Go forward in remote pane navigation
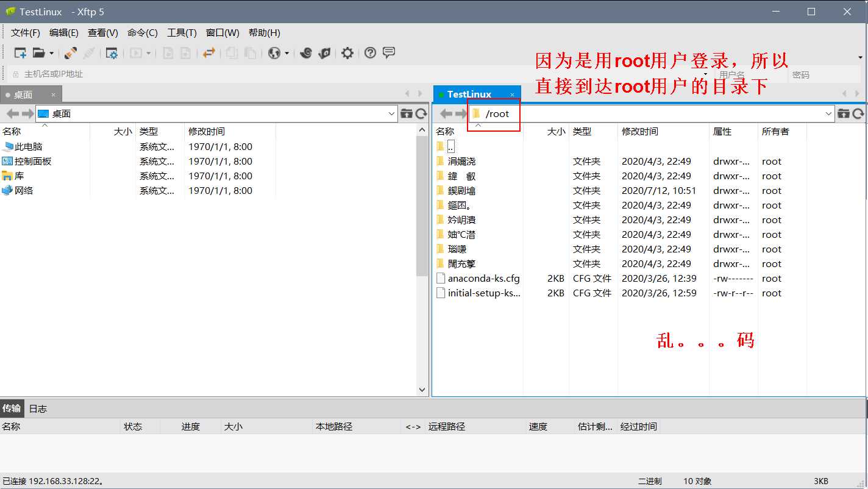The width and height of the screenshot is (868, 489). [461, 113]
